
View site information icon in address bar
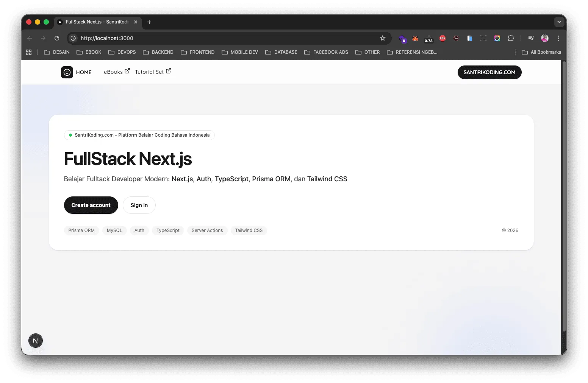click(73, 38)
